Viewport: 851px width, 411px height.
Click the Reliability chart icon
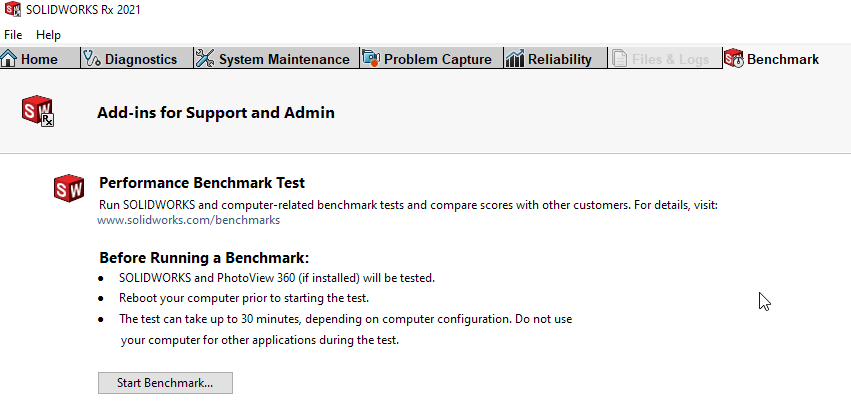(x=515, y=59)
